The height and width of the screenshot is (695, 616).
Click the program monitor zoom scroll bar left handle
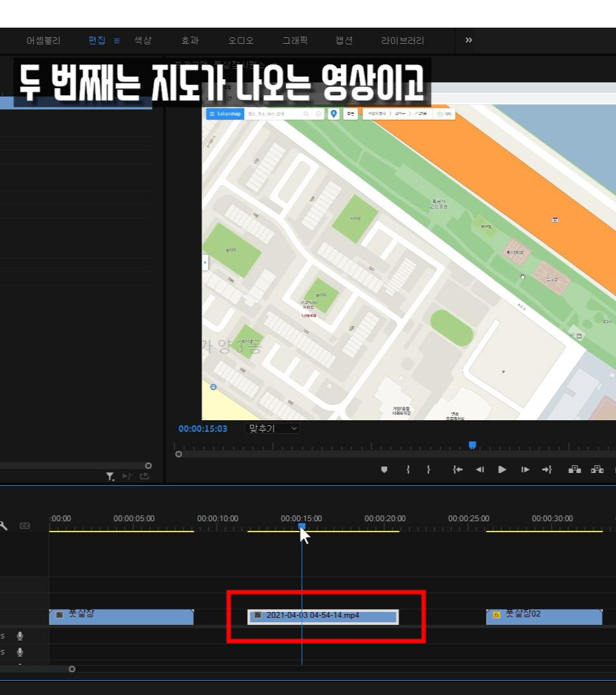coord(179,454)
